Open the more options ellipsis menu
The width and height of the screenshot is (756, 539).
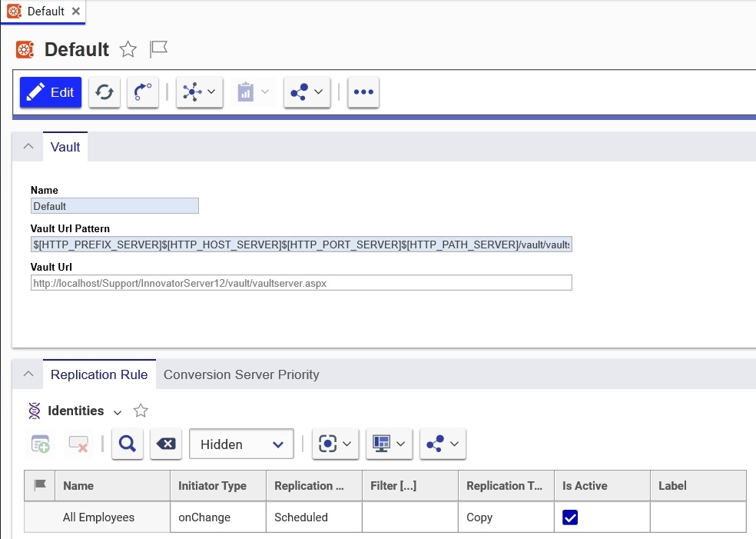[x=363, y=92]
